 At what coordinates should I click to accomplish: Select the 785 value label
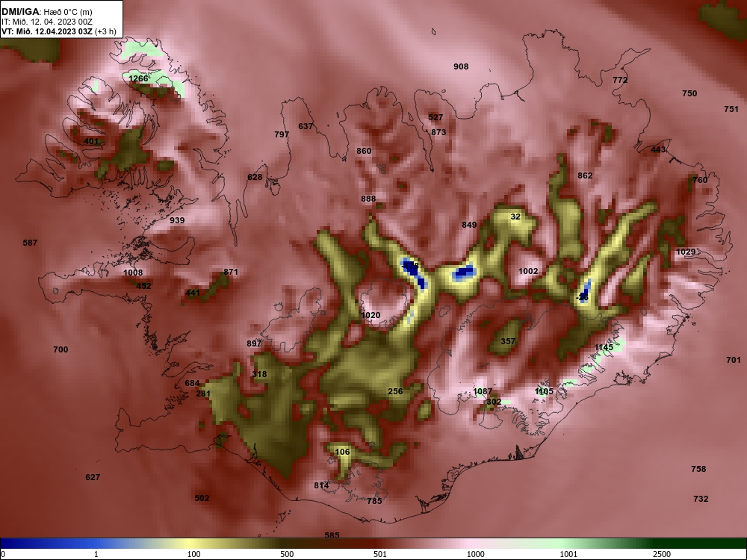coord(374,501)
